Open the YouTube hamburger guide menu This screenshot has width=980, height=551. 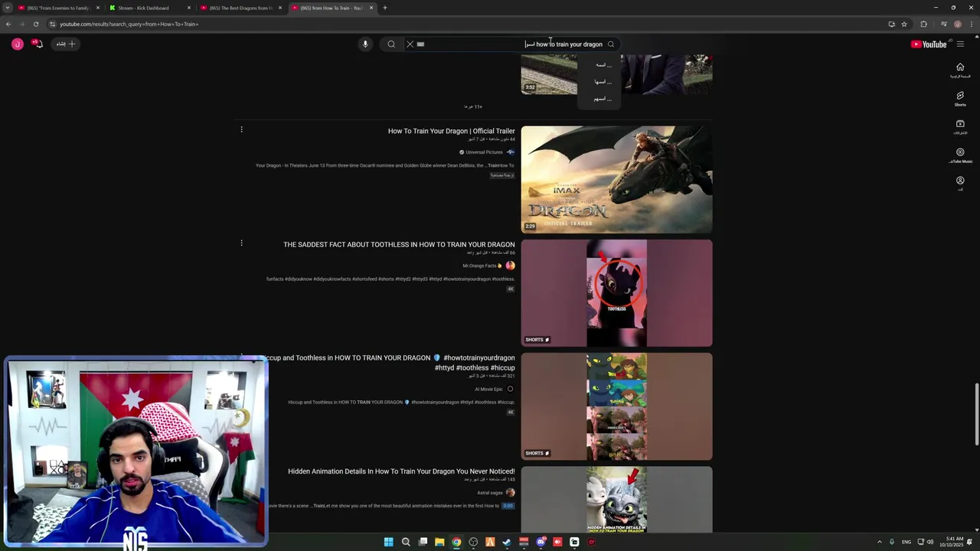[960, 44]
